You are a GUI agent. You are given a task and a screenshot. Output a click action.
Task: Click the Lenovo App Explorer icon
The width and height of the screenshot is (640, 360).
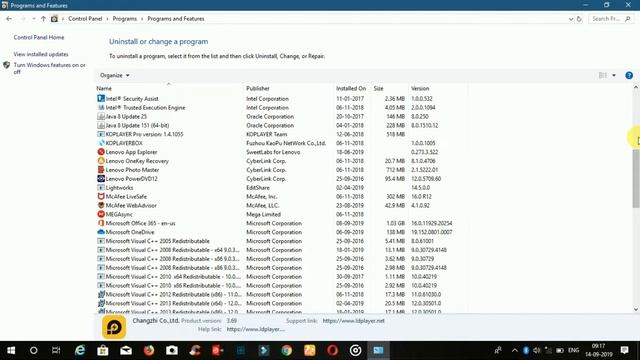click(101, 152)
